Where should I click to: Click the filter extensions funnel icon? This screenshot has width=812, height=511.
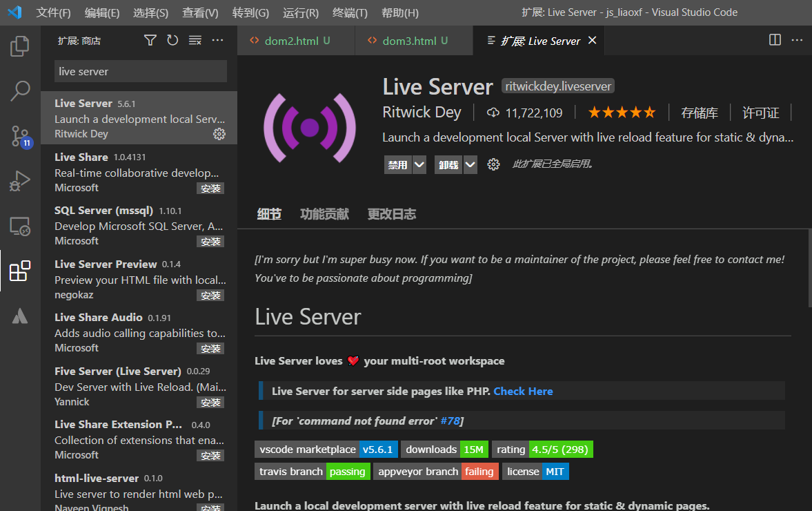click(x=150, y=41)
